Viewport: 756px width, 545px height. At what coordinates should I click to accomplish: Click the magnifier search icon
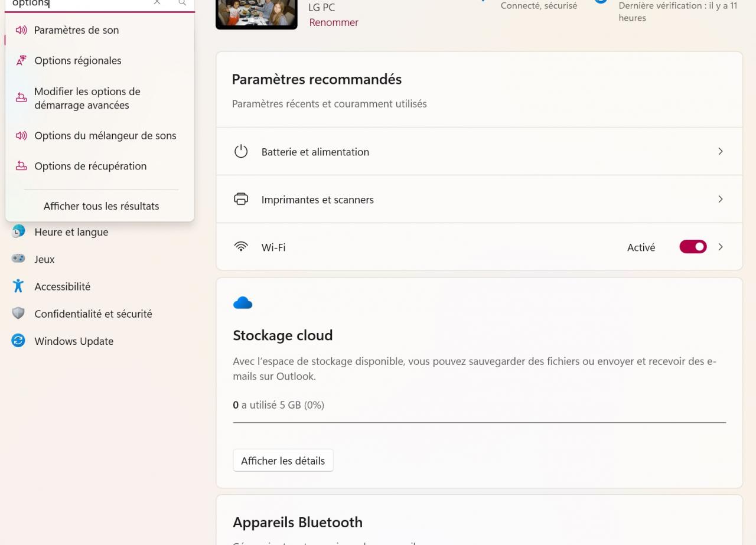point(183,2)
